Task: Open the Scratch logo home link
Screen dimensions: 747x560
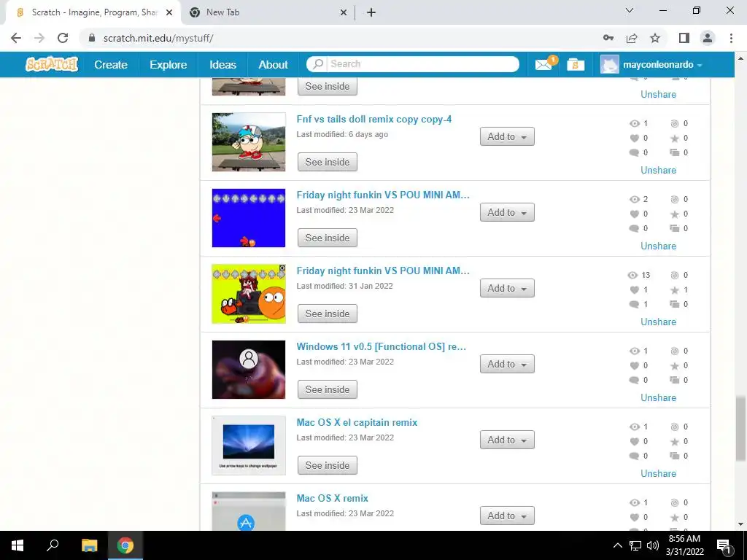Action: 52,64
